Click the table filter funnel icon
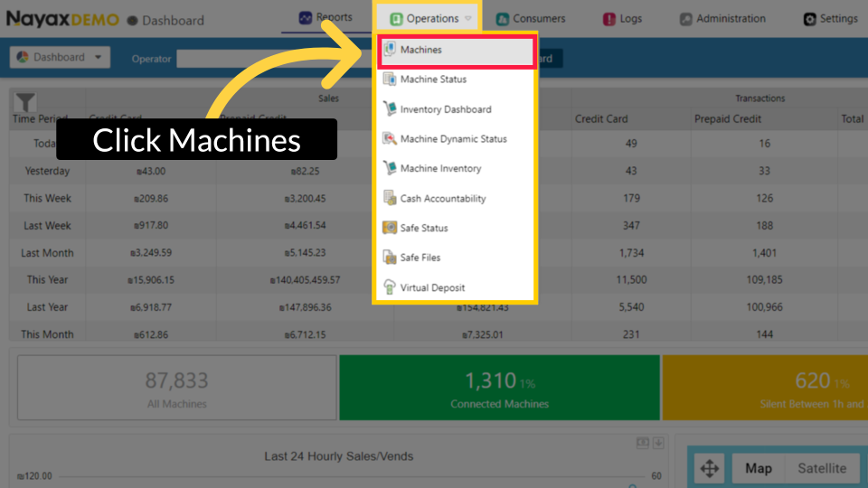The height and width of the screenshot is (488, 868). coord(26,102)
